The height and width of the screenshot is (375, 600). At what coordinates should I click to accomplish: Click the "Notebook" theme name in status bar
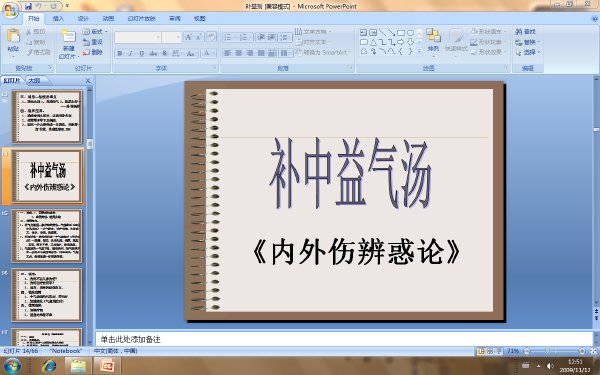(x=65, y=351)
